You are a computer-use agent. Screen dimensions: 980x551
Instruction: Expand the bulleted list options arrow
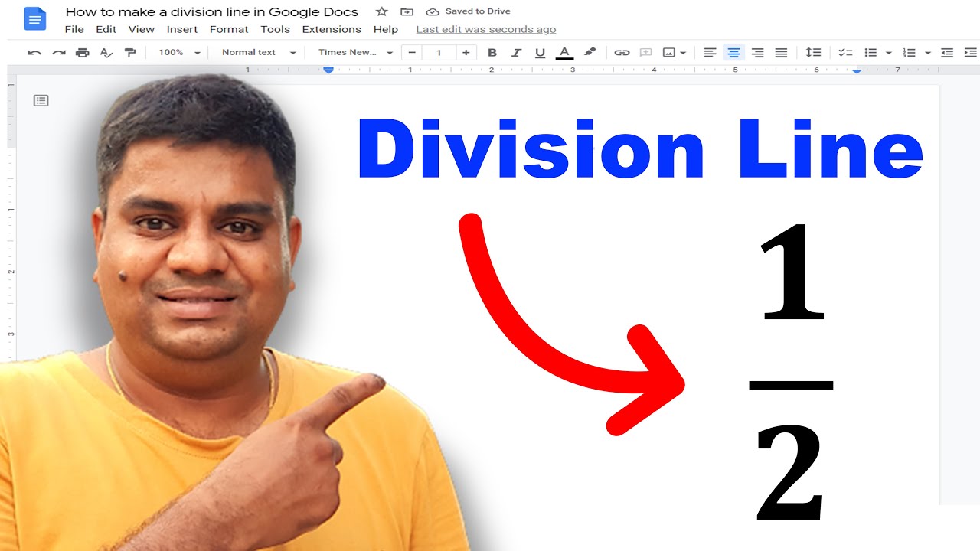(x=889, y=53)
